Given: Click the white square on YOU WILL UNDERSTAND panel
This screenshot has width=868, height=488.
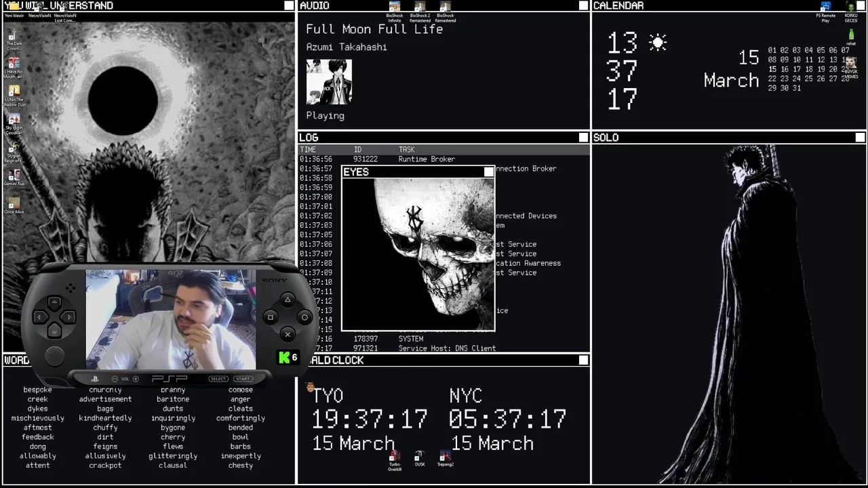Looking at the screenshot, I should click(x=289, y=5).
